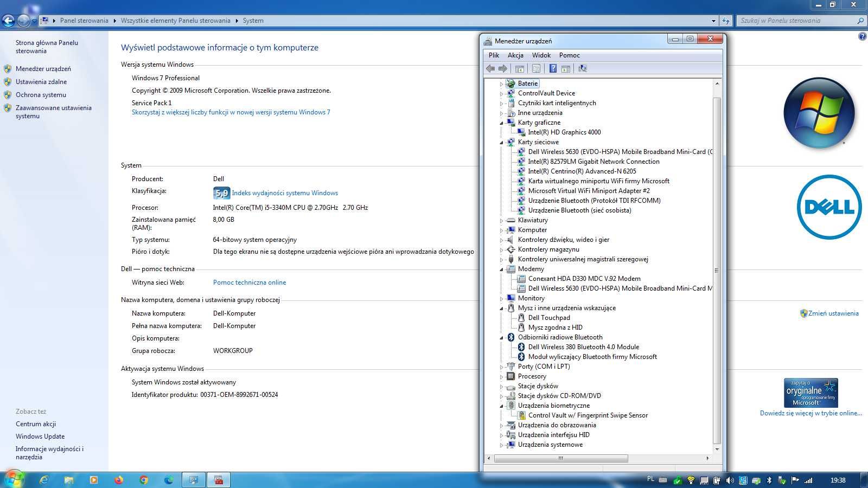Image resolution: width=868 pixels, height=488 pixels.
Task: Click the Back arrow in Device Manager toolbar
Action: (x=490, y=68)
